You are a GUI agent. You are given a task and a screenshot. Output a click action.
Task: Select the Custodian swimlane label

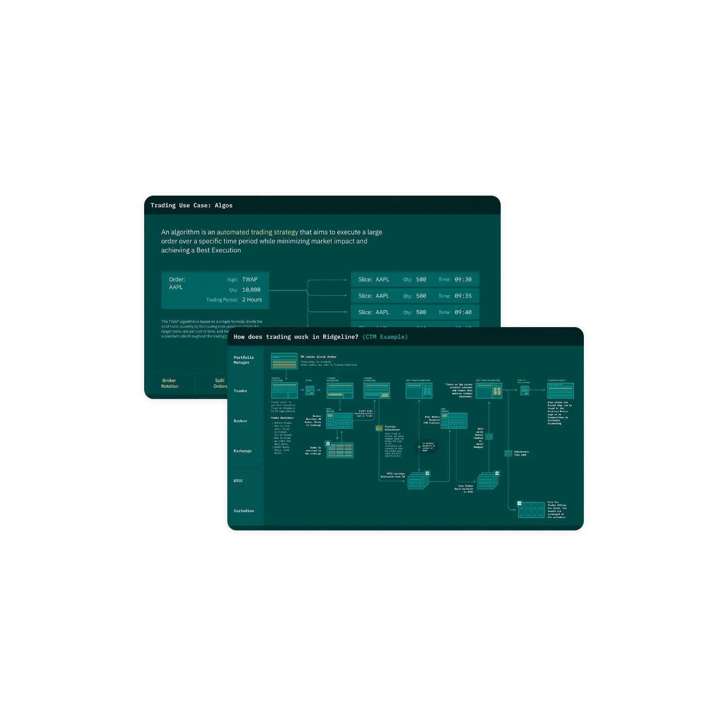point(244,511)
